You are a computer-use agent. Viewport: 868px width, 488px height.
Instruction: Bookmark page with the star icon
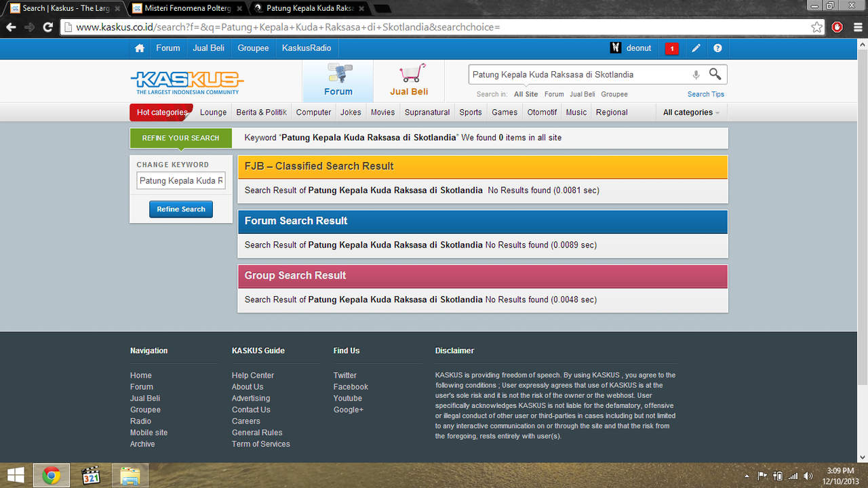[817, 27]
